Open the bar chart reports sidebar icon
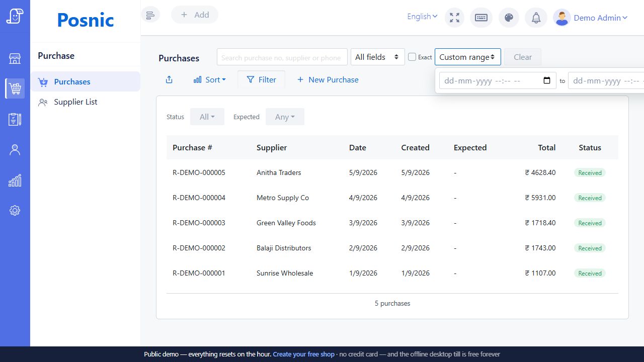 (x=15, y=180)
